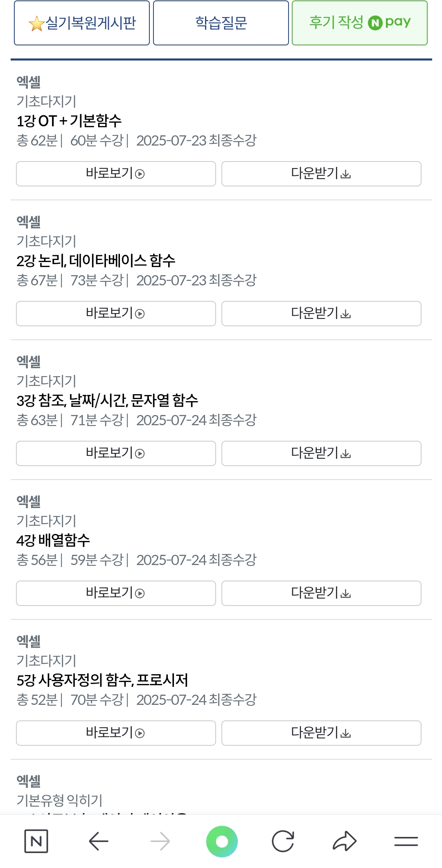Open the browser hamburger menu

(x=406, y=841)
